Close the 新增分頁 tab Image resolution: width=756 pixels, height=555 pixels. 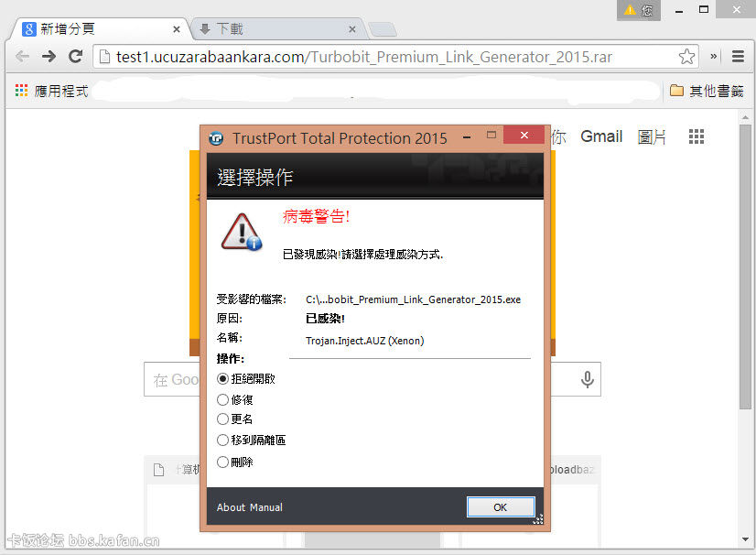(177, 29)
